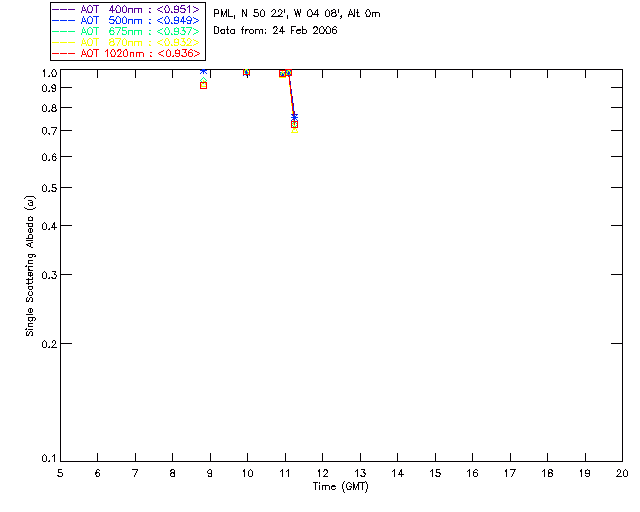This screenshot has width=640, height=512.
Task: Select the AOT 675nm legend entry
Action: pyautogui.click(x=126, y=31)
